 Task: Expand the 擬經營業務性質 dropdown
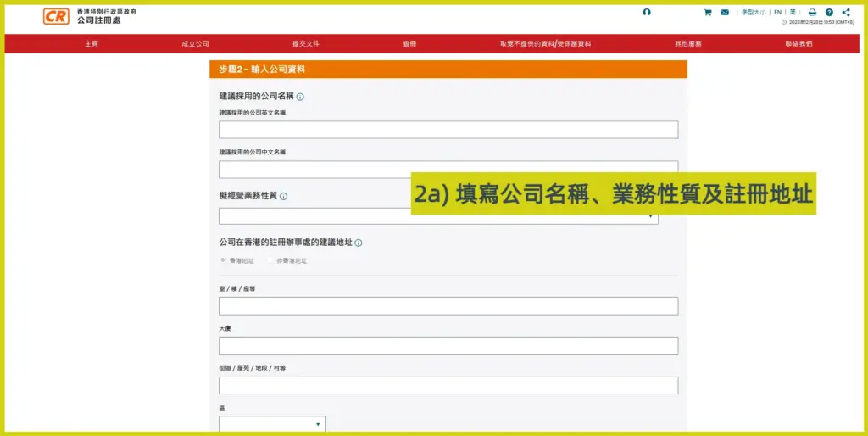(x=437, y=216)
